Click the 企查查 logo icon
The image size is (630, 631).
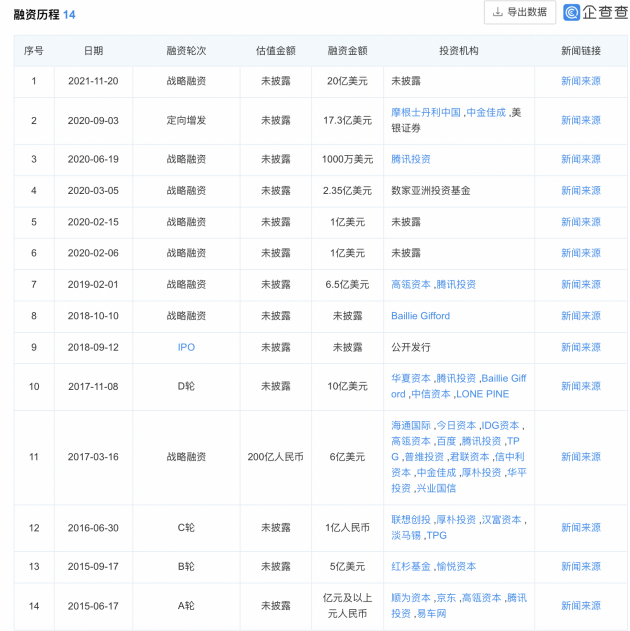[571, 12]
